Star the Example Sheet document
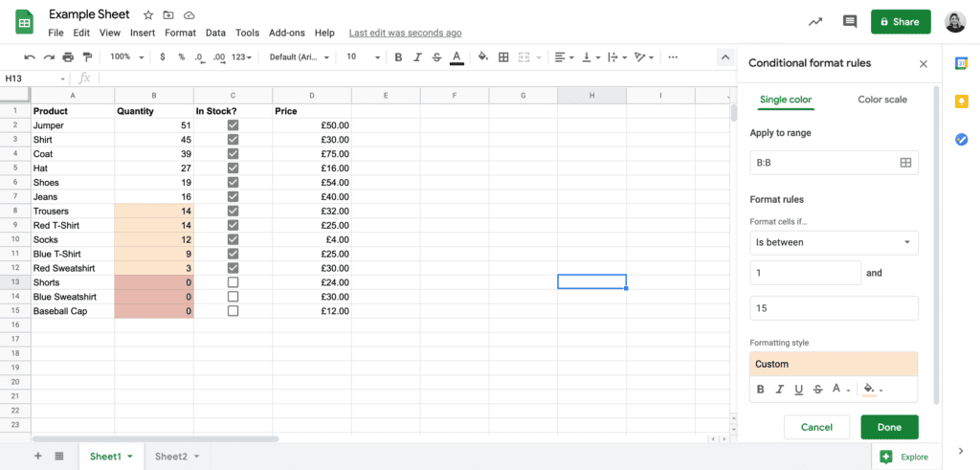Screen dimensions: 980x470 click(148, 15)
